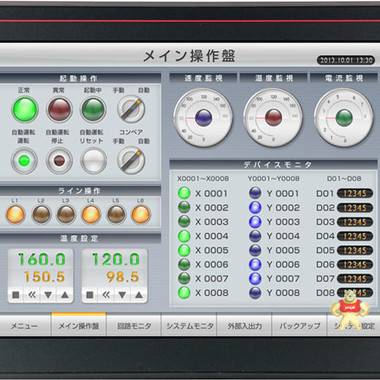
Task: Click the X 0001 green lamp
Action: tap(184, 193)
